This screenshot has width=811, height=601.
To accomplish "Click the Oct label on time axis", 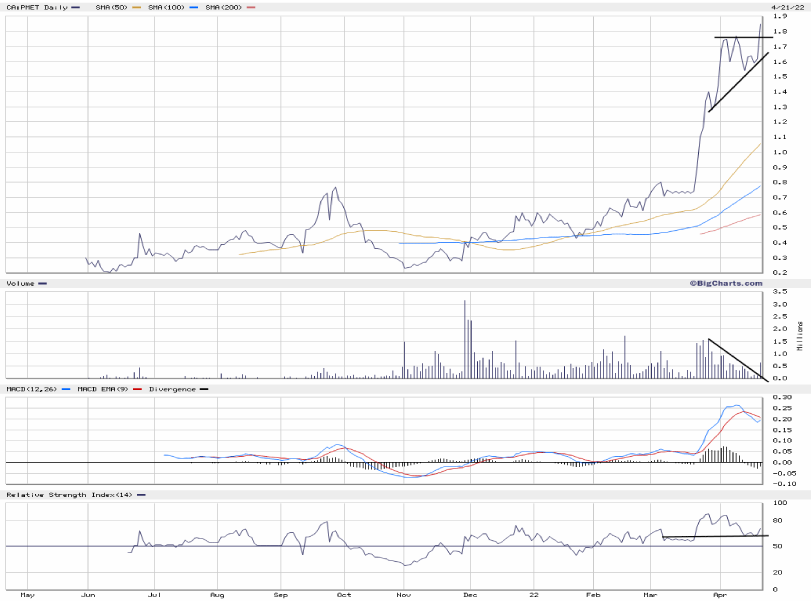I will pos(343,594).
